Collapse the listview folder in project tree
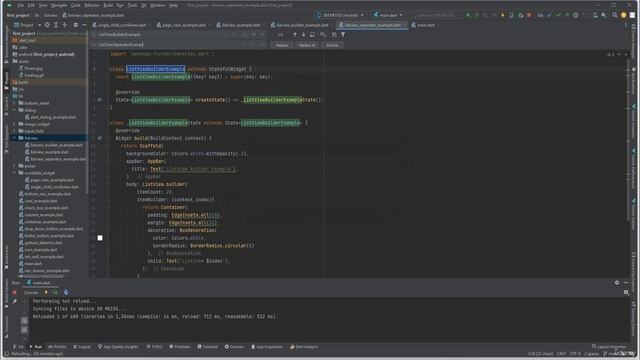The width and height of the screenshot is (640, 360). (15, 138)
